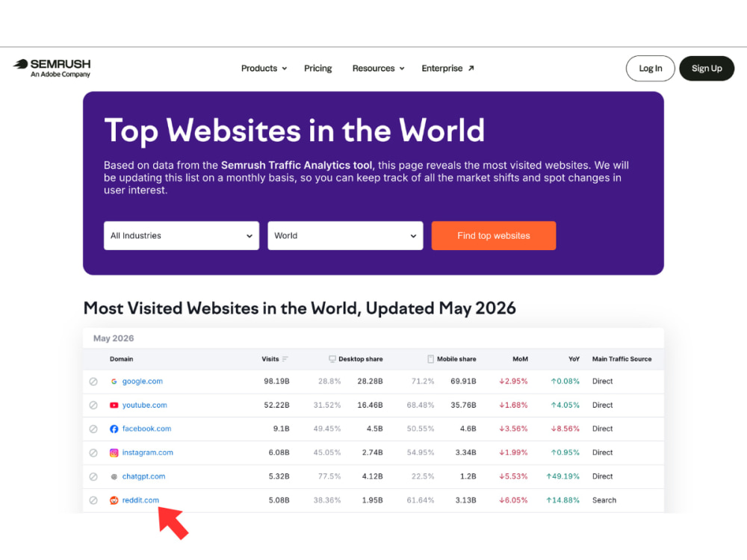
Task: Click the Visits sort icon
Action: pyautogui.click(x=285, y=359)
